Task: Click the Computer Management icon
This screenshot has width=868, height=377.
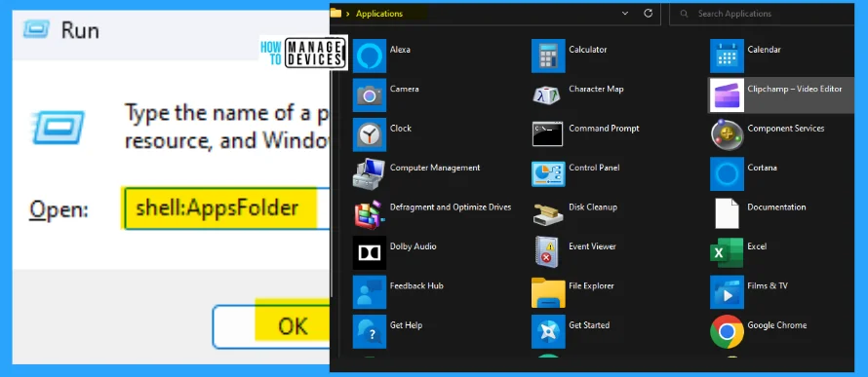Action: [370, 173]
